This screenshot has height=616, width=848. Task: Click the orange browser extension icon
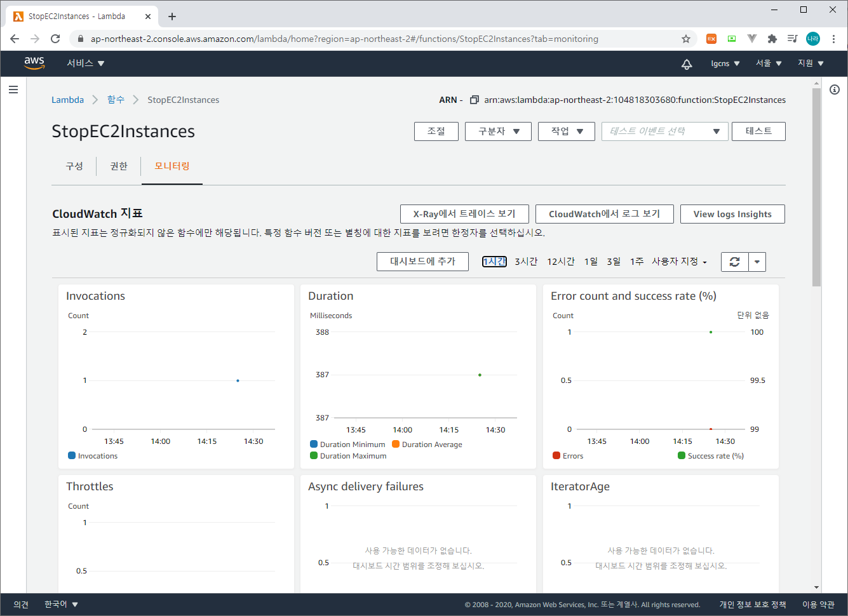point(711,39)
